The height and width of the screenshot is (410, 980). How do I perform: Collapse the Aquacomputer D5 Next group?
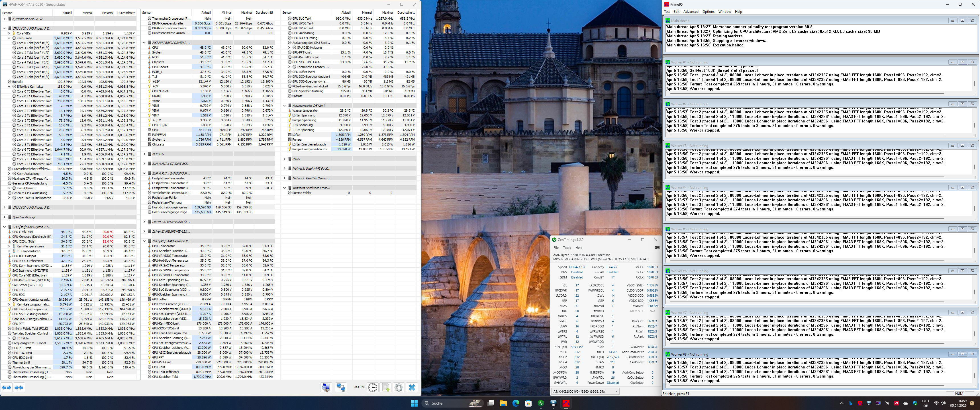coord(284,106)
